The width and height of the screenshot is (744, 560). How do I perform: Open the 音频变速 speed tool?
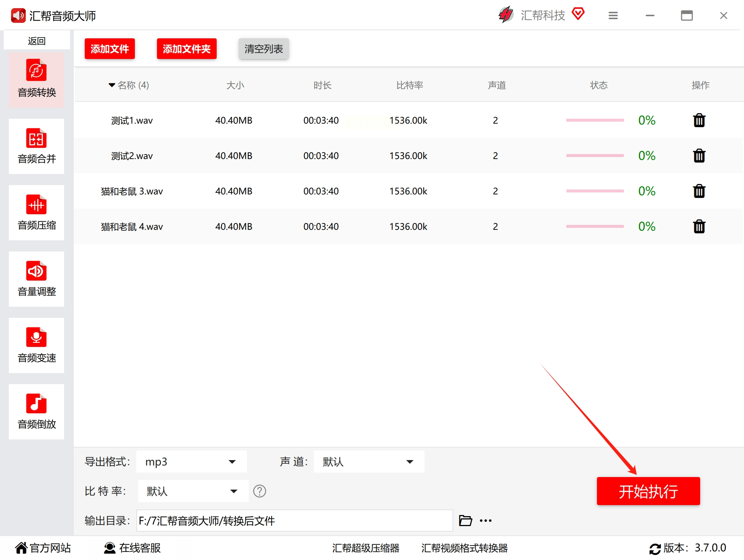(36, 345)
